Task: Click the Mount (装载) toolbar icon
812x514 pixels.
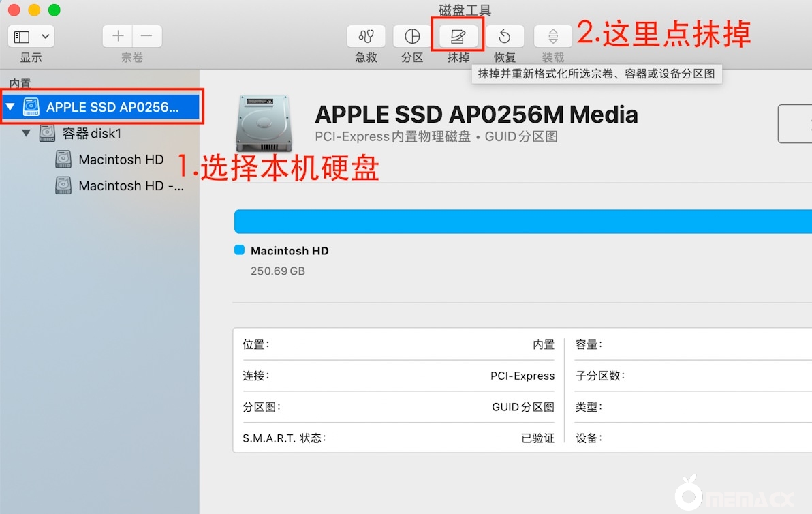Action: point(552,37)
